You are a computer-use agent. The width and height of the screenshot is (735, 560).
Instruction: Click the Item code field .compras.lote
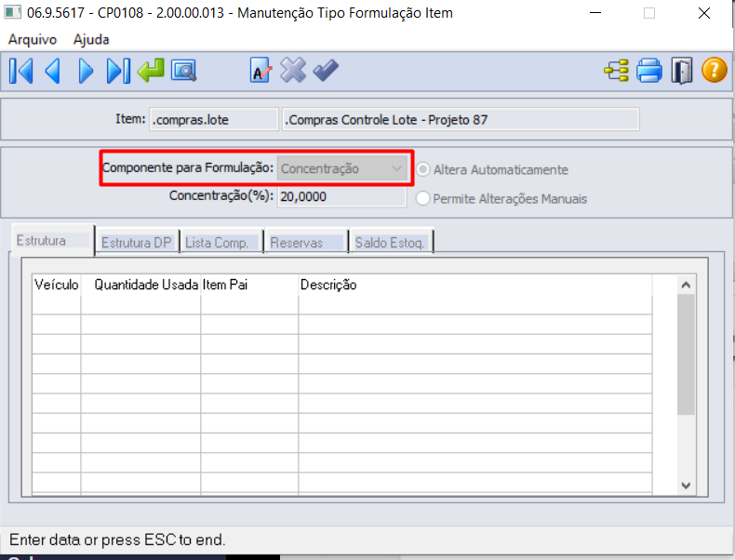pyautogui.click(x=214, y=119)
